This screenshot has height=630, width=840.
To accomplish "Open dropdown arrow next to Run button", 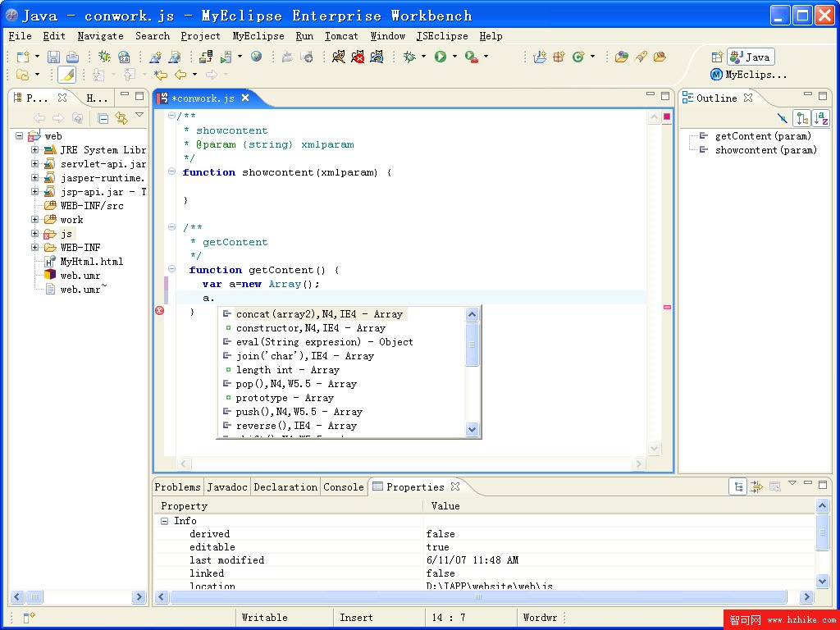I will 454,57.
